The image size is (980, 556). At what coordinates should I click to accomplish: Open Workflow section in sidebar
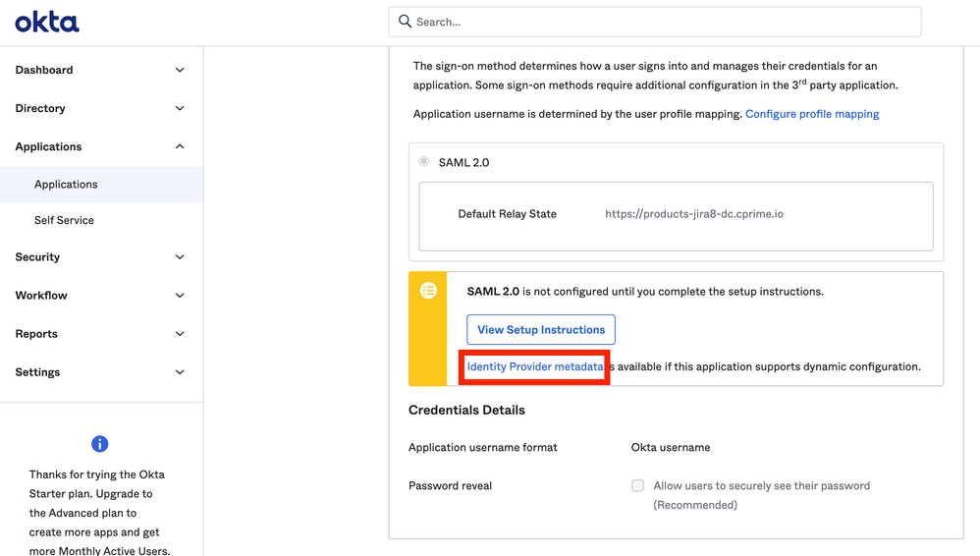point(41,296)
